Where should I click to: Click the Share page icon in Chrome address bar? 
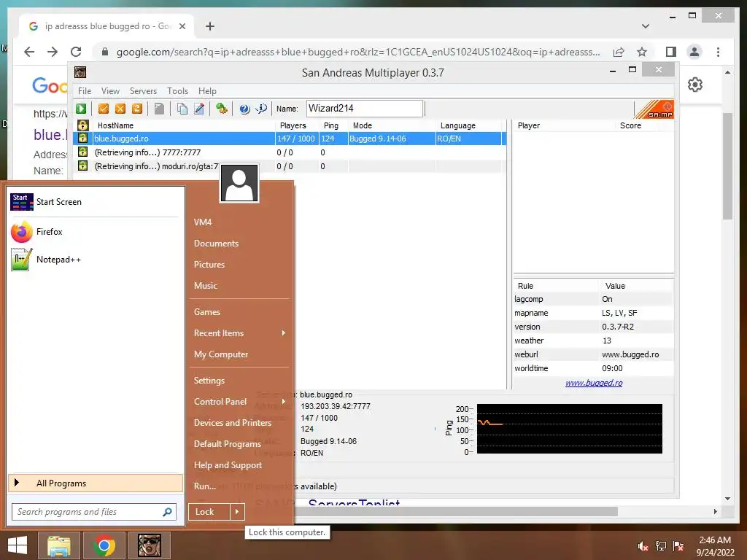[x=619, y=52]
